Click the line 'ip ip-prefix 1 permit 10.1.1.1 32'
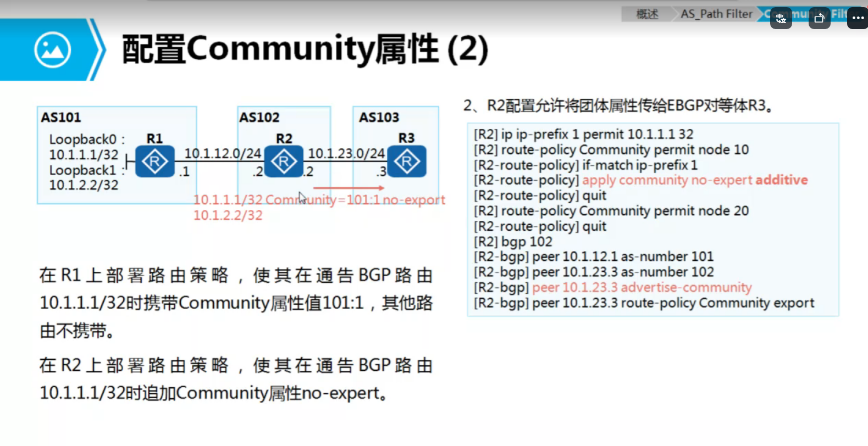The image size is (868, 446). [584, 134]
